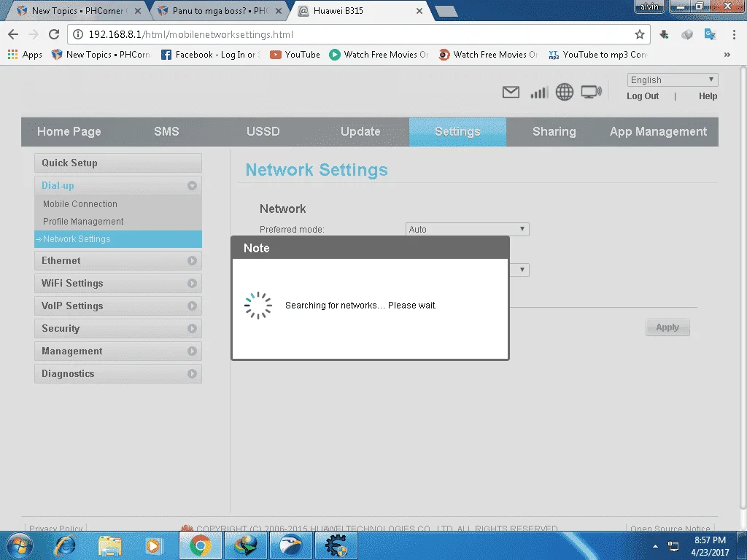
Task: Open Quick Setup in the sidebar
Action: tap(118, 163)
